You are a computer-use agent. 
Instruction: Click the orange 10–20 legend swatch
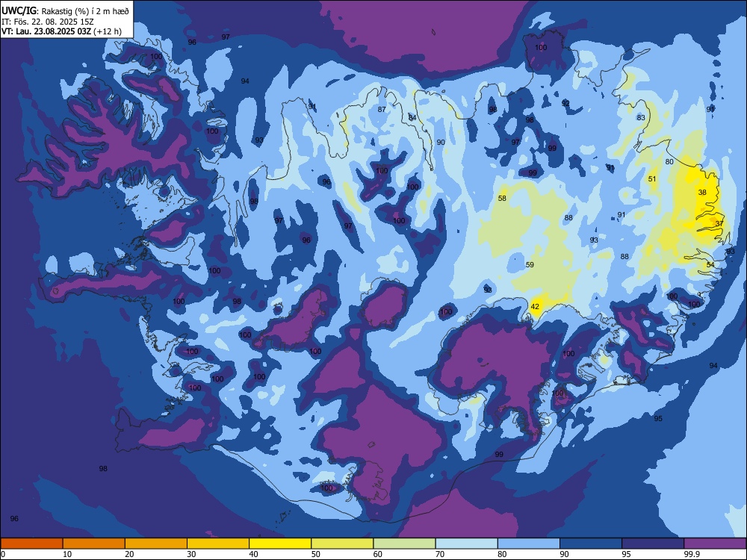tap(94, 544)
